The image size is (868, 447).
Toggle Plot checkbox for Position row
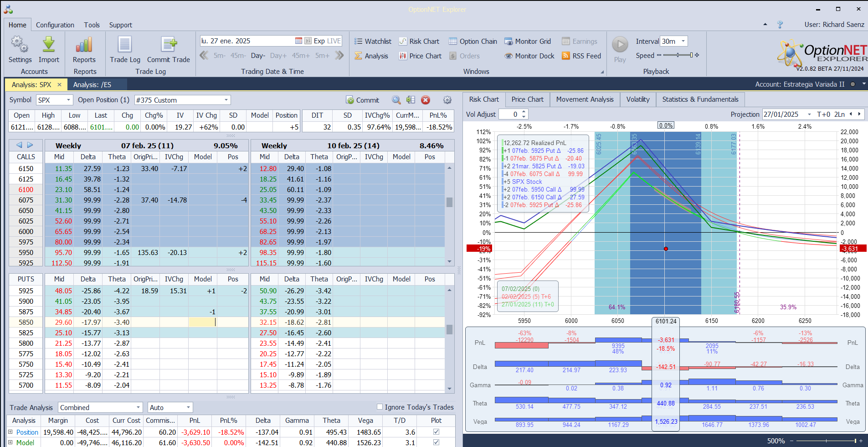(436, 432)
